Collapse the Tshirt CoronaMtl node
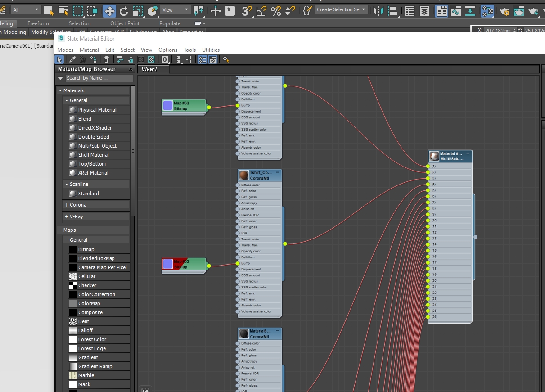This screenshot has height=392, width=545. click(x=278, y=172)
